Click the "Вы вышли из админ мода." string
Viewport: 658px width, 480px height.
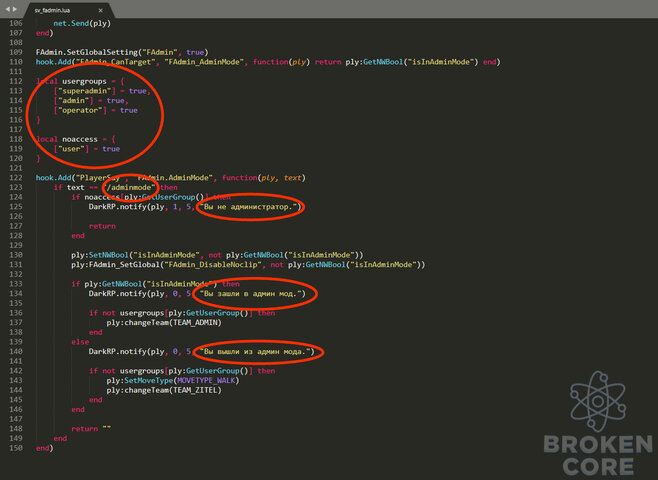pos(257,352)
